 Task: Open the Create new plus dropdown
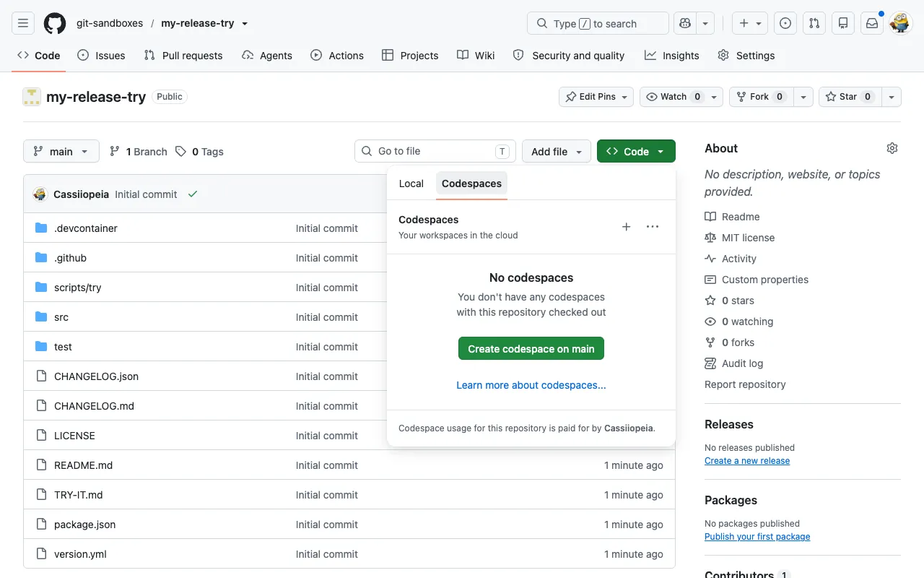tap(750, 23)
